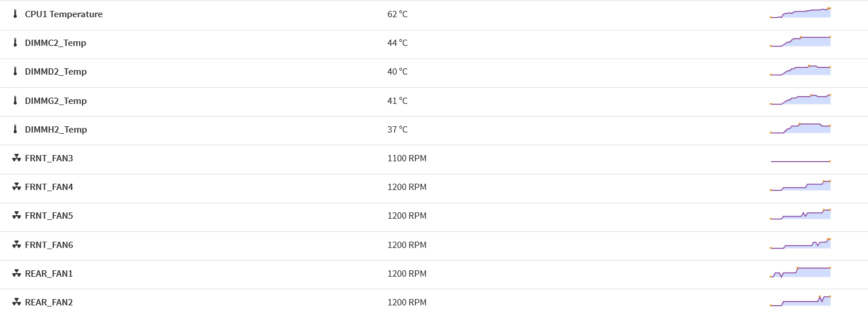Open the FRNT_FAN6 trend sparkline
Screen dimensions: 868x318
coord(800,244)
